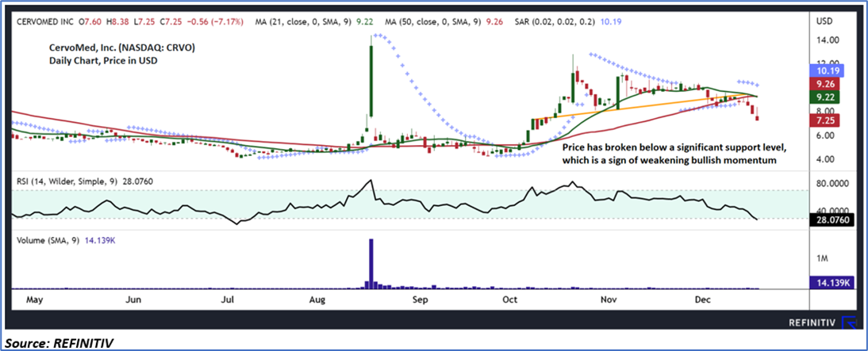Image resolution: width=868 pixels, height=351 pixels.
Task: Select the Volume (SMA, 9) indicator label
Action: [x=50, y=240]
